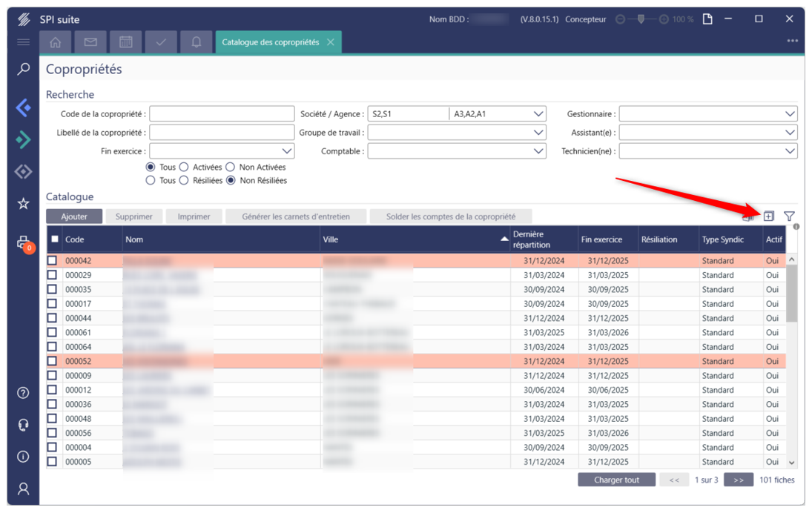Select the Résiliées radio button
The image size is (812, 513).
(184, 180)
